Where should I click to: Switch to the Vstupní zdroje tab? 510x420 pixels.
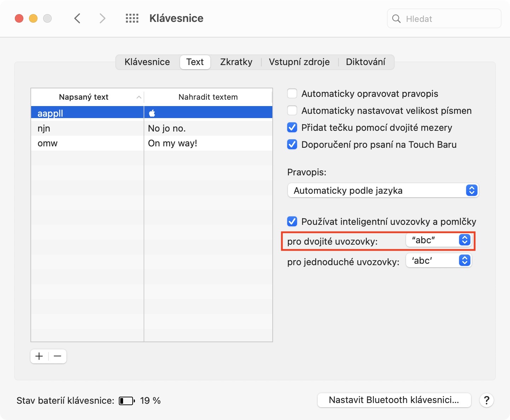point(299,62)
